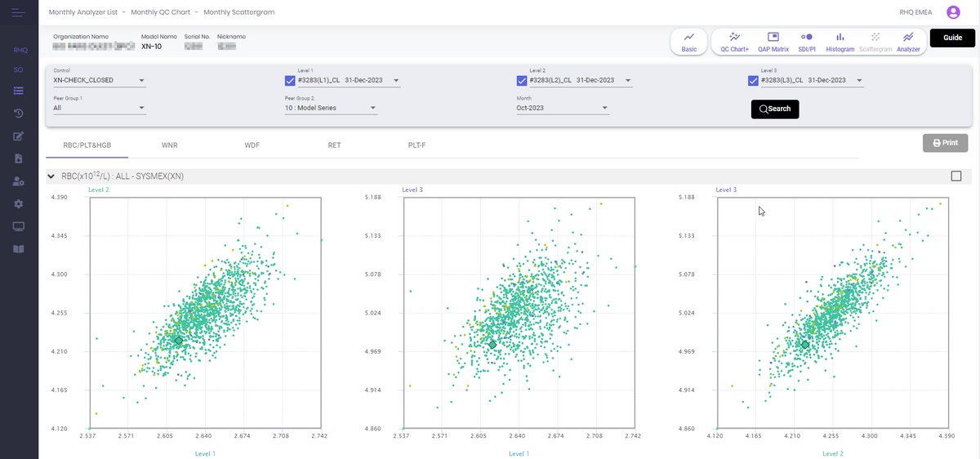
Task: Click the Search button
Action: point(775,109)
